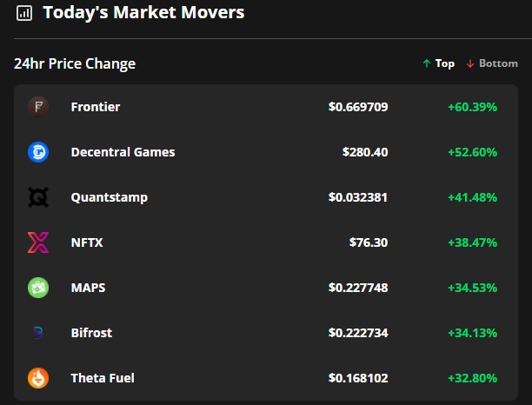Viewport: 532px width, 405px height.
Task: Click the 24hr Price Change heading
Action: click(75, 63)
